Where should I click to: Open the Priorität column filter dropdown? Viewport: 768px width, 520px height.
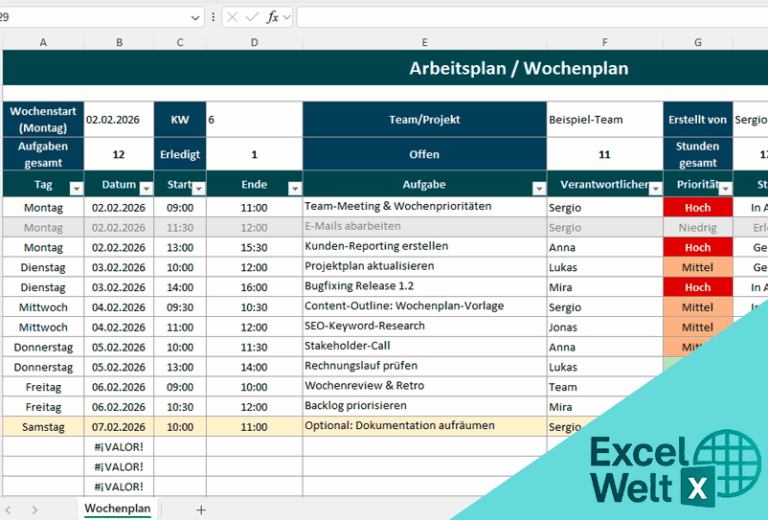(x=725, y=189)
